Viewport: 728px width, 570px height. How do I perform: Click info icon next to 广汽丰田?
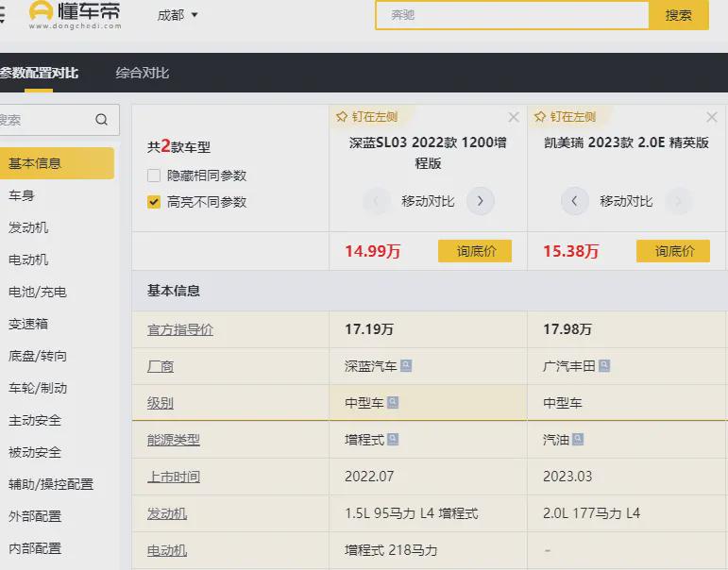coord(604,366)
